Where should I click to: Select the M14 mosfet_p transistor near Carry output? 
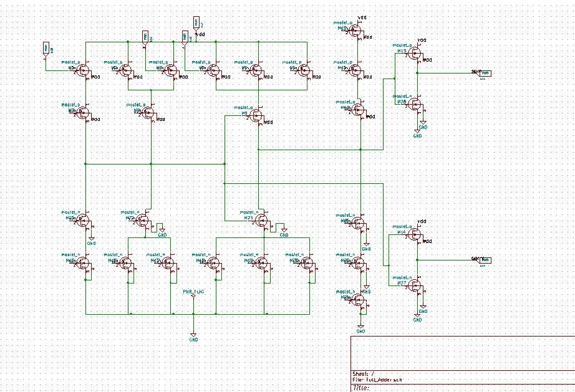point(414,234)
